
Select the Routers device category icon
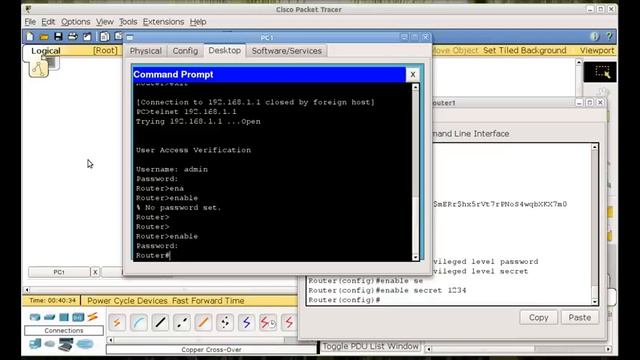click(x=35, y=317)
